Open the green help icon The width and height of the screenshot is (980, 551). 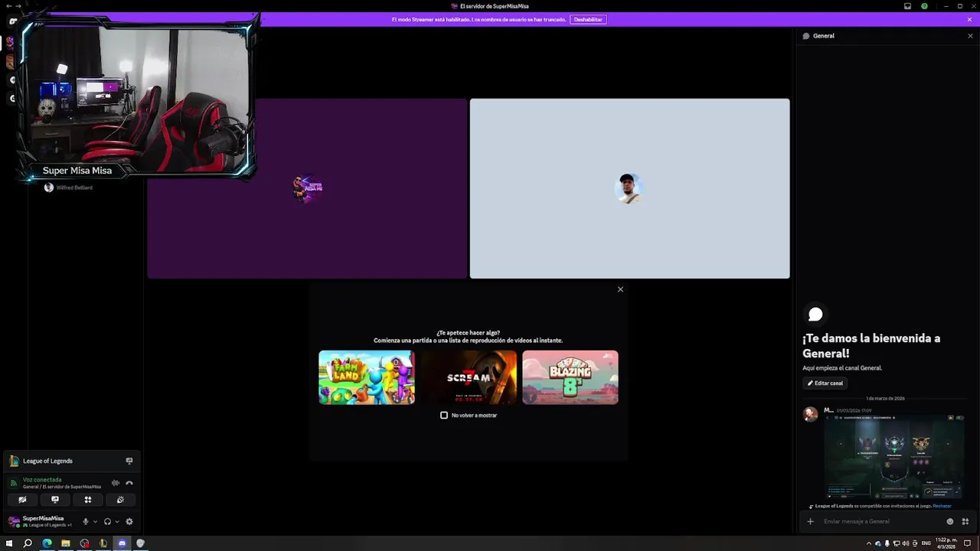(x=924, y=6)
